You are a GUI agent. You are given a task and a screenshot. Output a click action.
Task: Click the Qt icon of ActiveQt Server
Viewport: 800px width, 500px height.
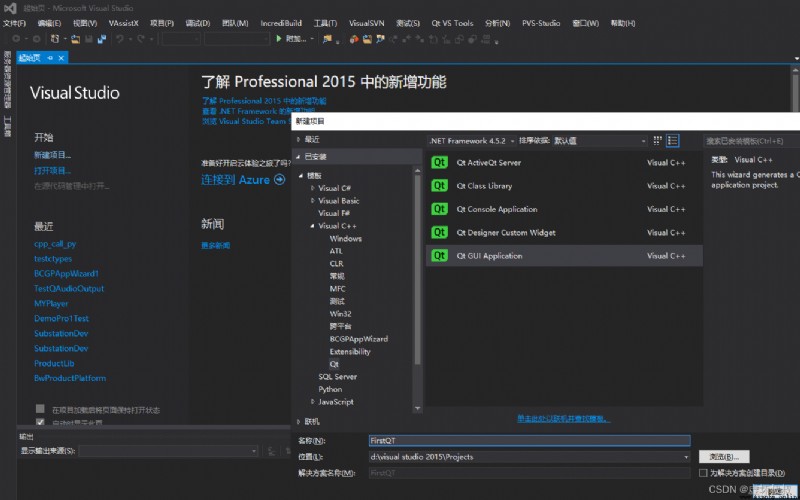439,162
